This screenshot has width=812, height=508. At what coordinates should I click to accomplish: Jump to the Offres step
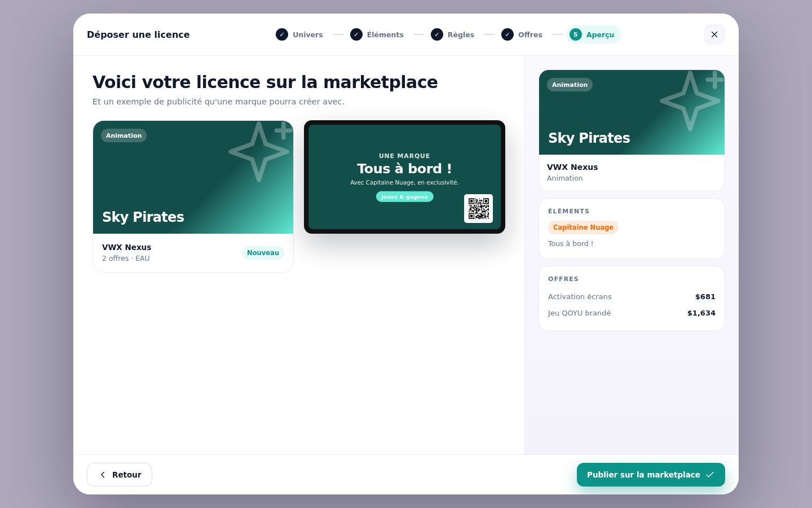(522, 34)
